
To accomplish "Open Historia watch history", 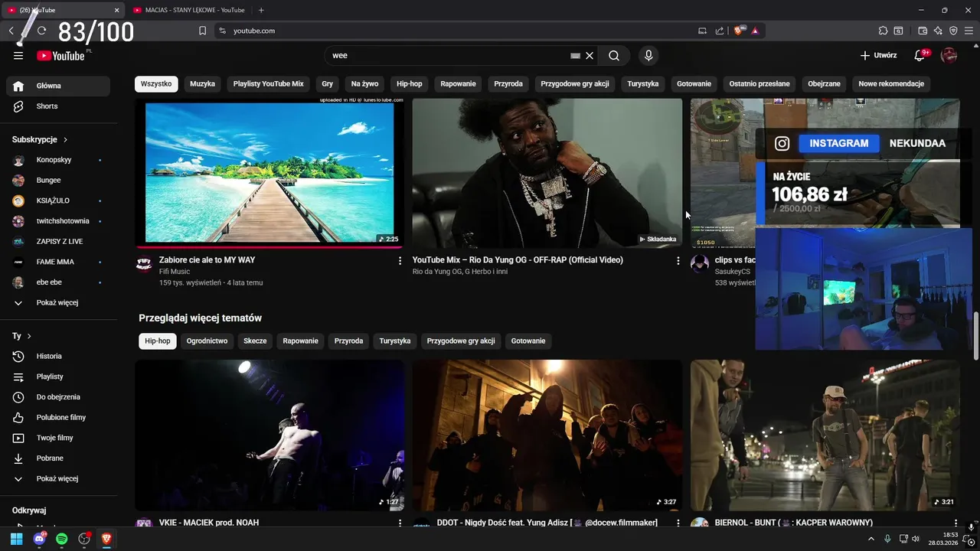I will tap(58, 356).
